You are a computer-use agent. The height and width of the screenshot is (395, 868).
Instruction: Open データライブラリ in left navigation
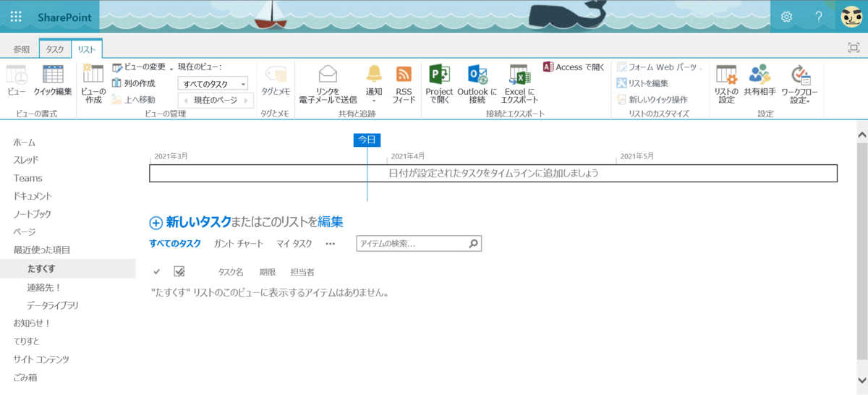[53, 305]
